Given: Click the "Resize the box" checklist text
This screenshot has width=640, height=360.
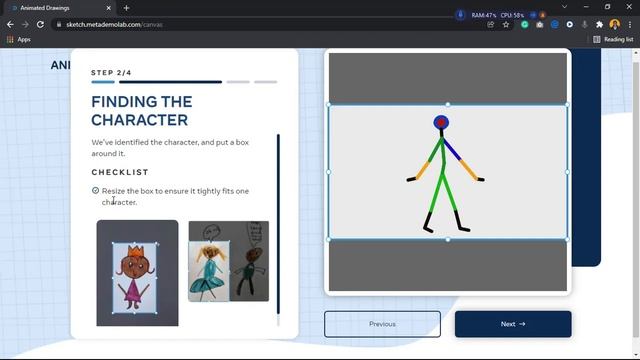Looking at the screenshot, I should [x=175, y=196].
